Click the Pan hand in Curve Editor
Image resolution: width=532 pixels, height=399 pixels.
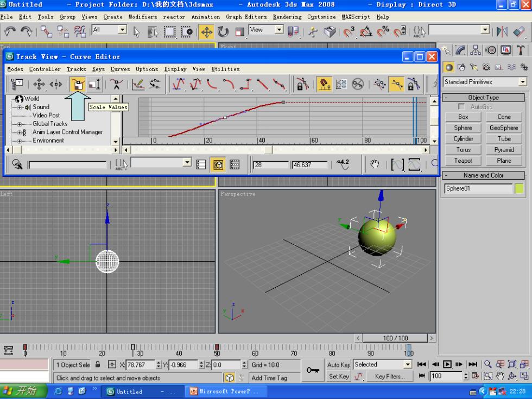coord(374,164)
